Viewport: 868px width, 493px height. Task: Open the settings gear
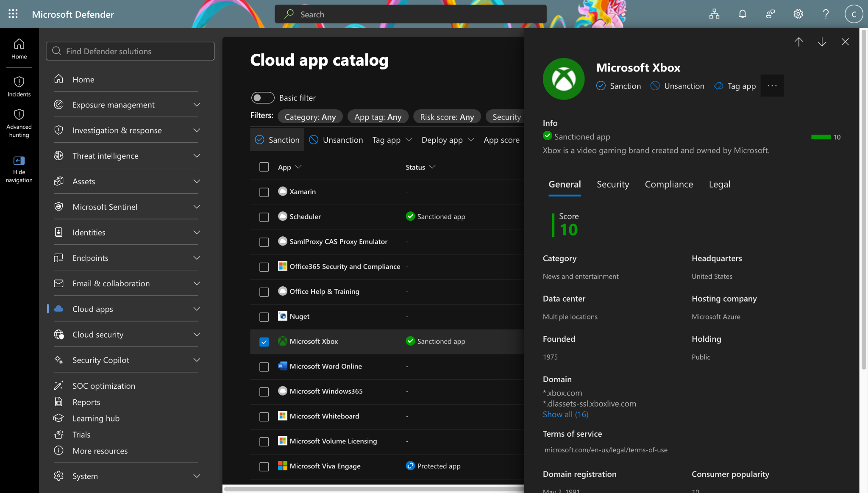pyautogui.click(x=798, y=14)
